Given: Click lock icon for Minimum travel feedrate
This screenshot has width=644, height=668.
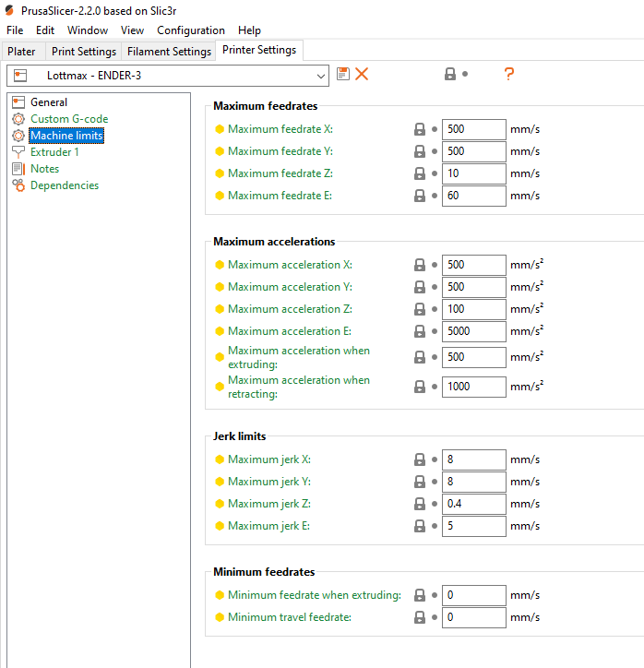Looking at the screenshot, I should (420, 617).
